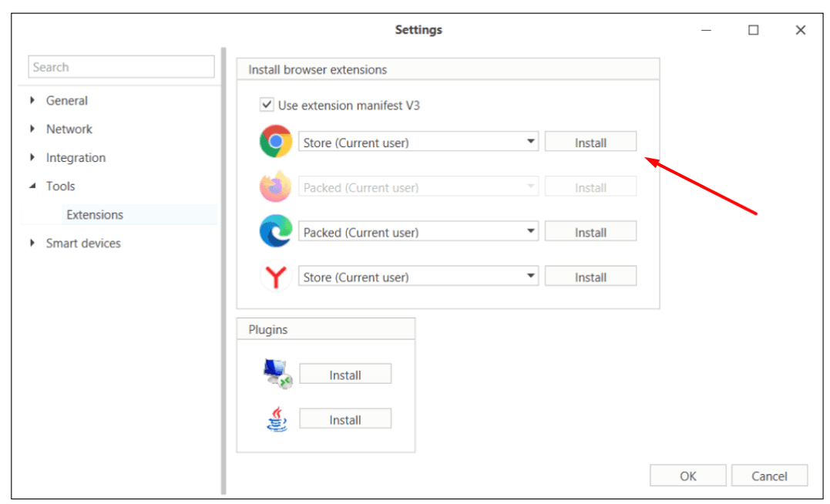Click the Google Chrome browser icon
The width and height of the screenshot is (830, 504).
[x=275, y=143]
